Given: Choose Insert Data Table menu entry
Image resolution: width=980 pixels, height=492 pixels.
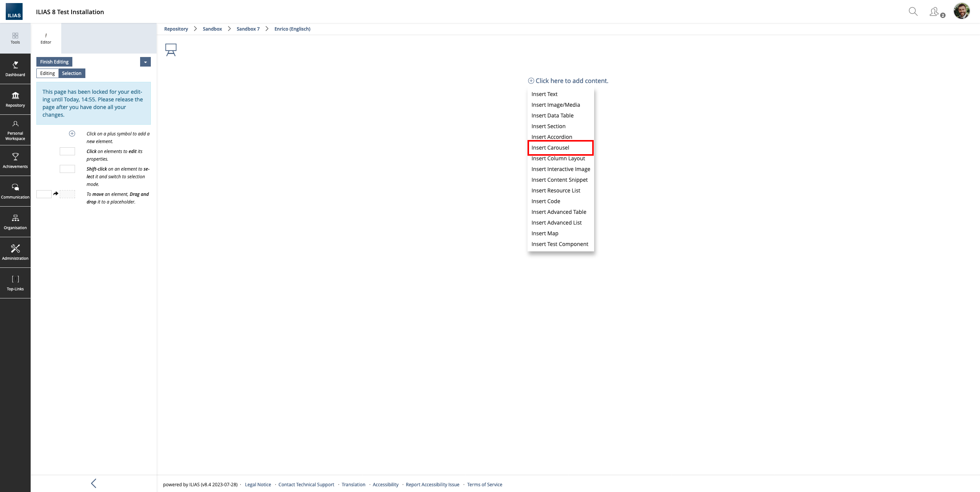Looking at the screenshot, I should [552, 116].
